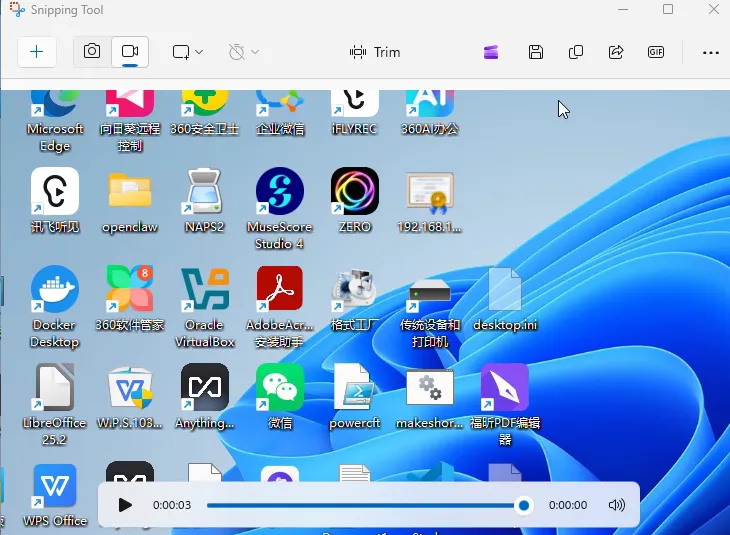Select the 360安全卫士 desktop icon

[x=204, y=113]
